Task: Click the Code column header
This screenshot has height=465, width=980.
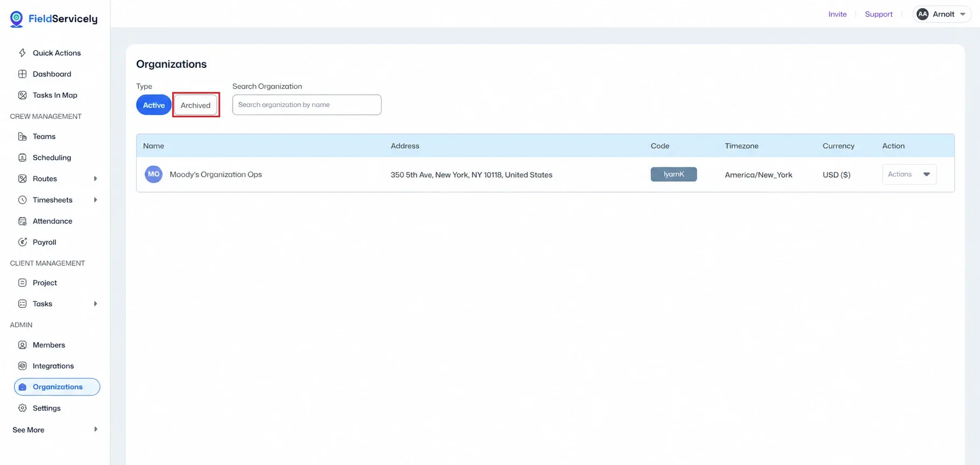Action: pos(660,146)
